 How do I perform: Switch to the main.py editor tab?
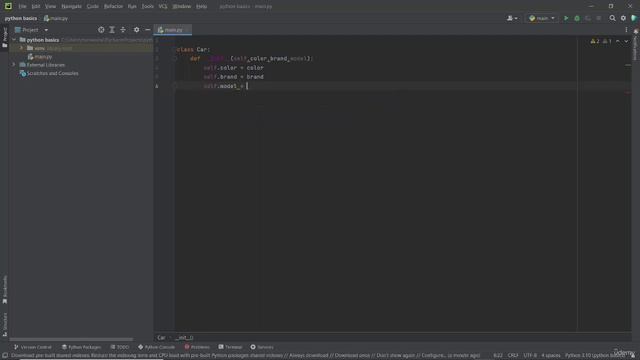click(173, 30)
